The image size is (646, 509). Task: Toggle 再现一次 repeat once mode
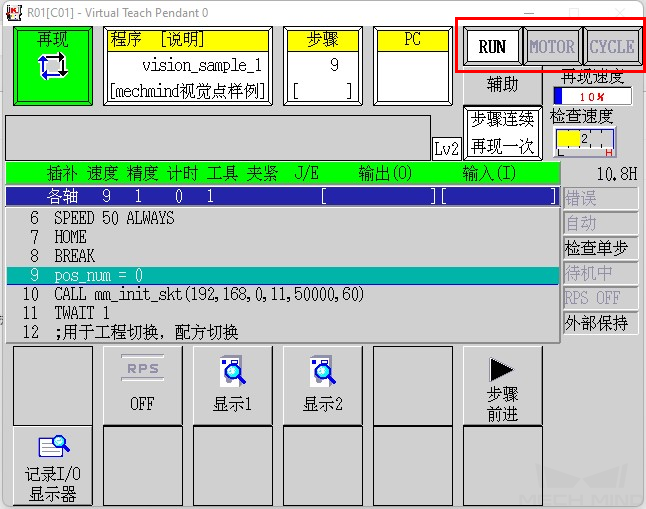click(x=503, y=146)
